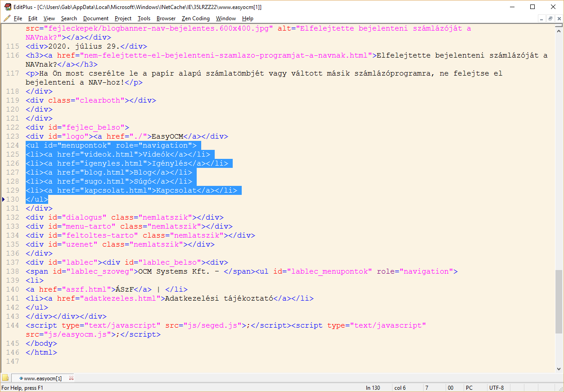
Task: Open the Browser menu
Action: pyautogui.click(x=166, y=18)
